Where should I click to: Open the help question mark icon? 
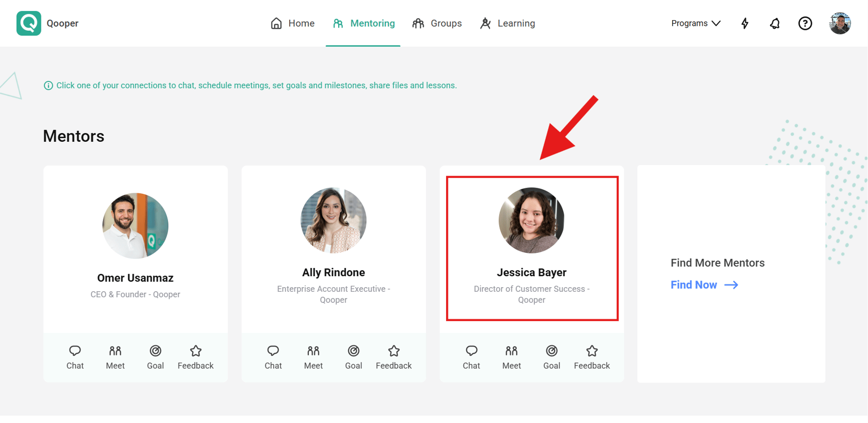805,23
